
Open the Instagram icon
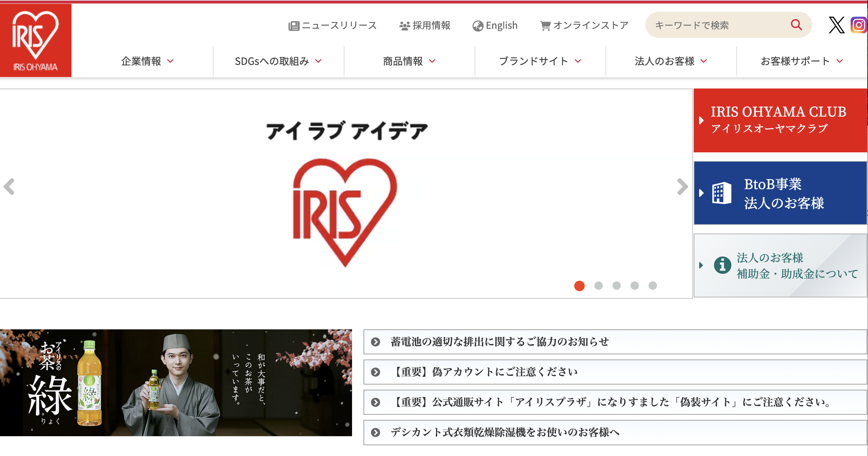859,25
